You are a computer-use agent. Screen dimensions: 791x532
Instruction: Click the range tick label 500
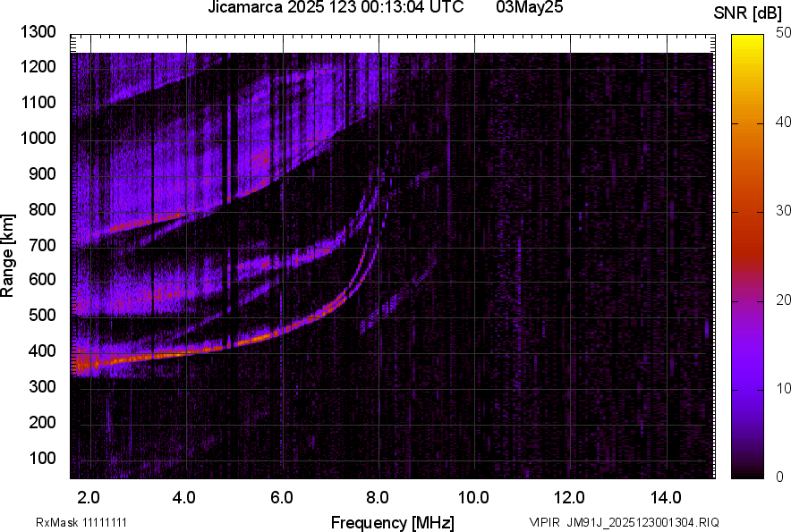tap(42, 315)
